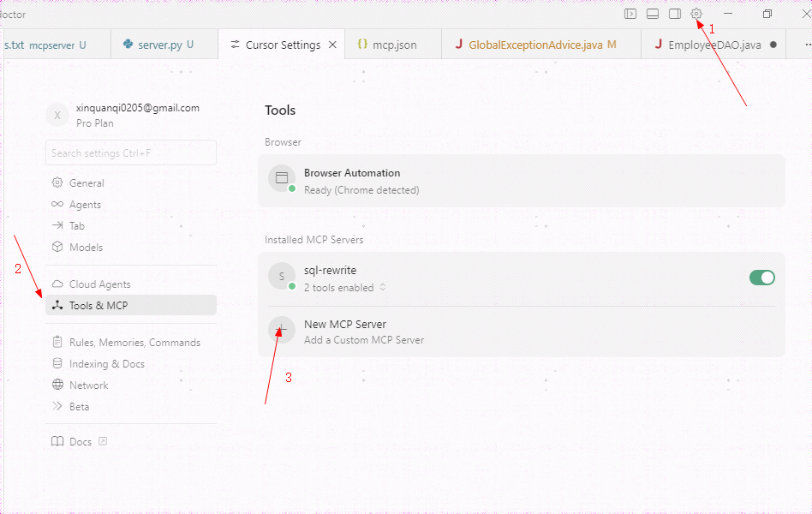Image resolution: width=812 pixels, height=514 pixels.
Task: Open the EmployeeDAO.java tab
Action: (x=713, y=45)
